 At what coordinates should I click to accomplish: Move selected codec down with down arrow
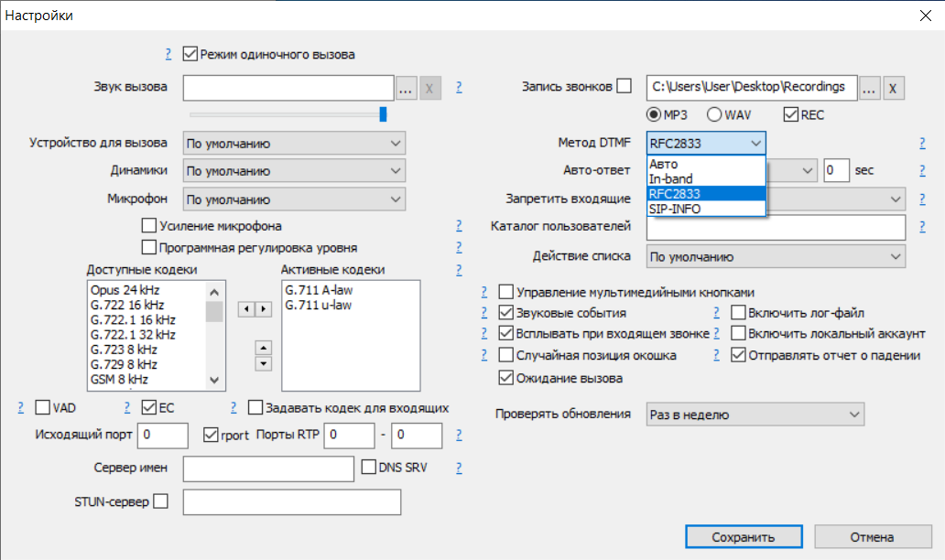point(264,363)
